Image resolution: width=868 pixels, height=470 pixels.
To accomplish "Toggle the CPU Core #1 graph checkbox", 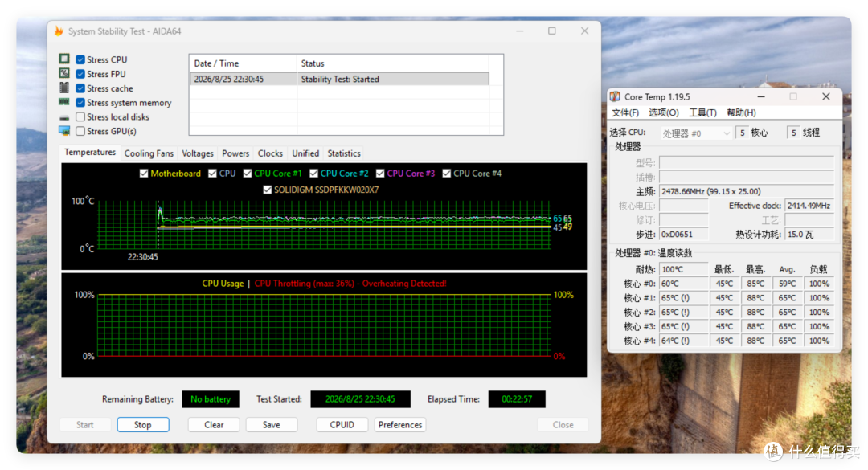I will tap(248, 174).
